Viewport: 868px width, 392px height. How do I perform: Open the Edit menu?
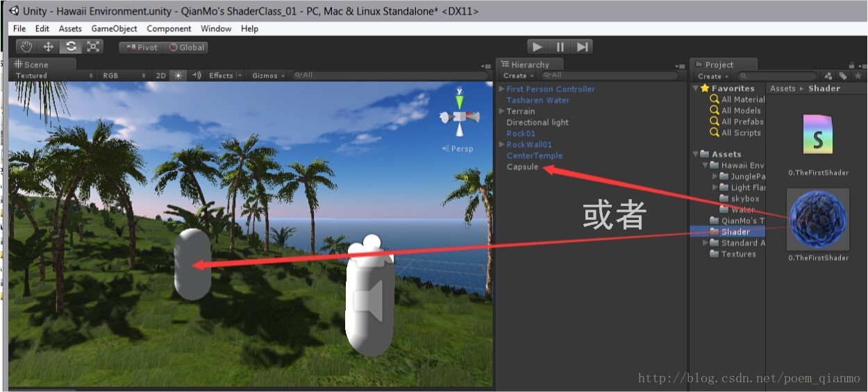[42, 28]
